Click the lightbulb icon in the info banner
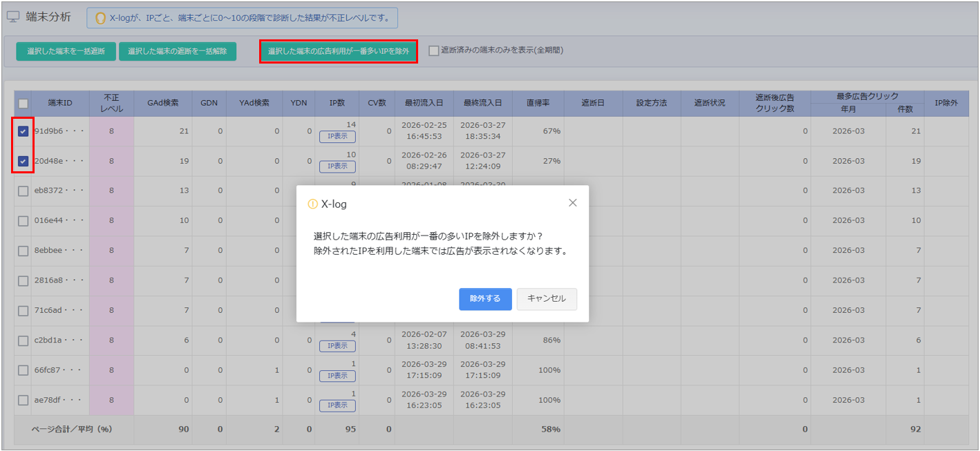The image size is (980, 451). pos(100,18)
